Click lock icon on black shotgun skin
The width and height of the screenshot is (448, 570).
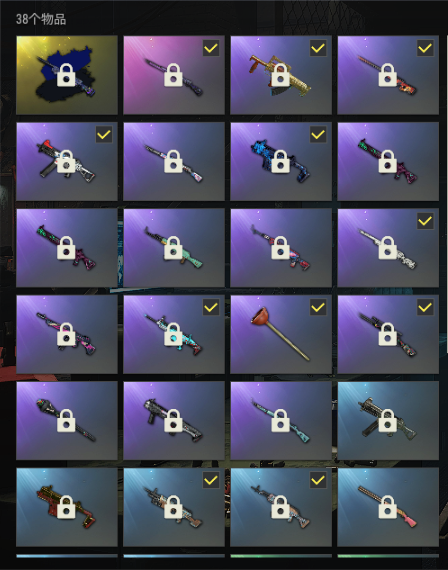tap(173, 421)
